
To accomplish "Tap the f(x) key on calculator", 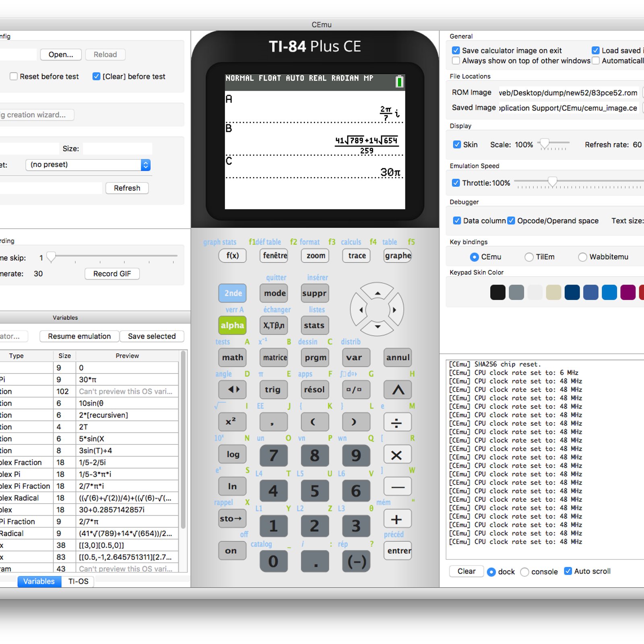I will tap(233, 256).
